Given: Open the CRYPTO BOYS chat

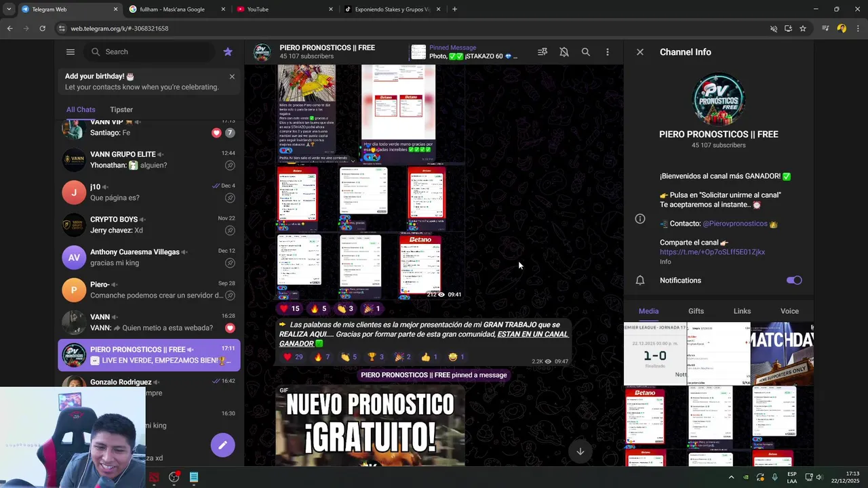Looking at the screenshot, I should [x=149, y=225].
